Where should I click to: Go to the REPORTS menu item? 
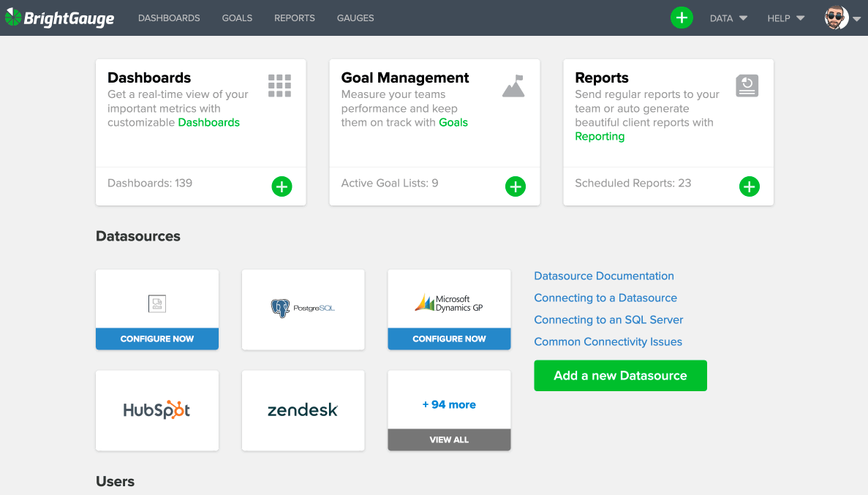[x=295, y=18]
